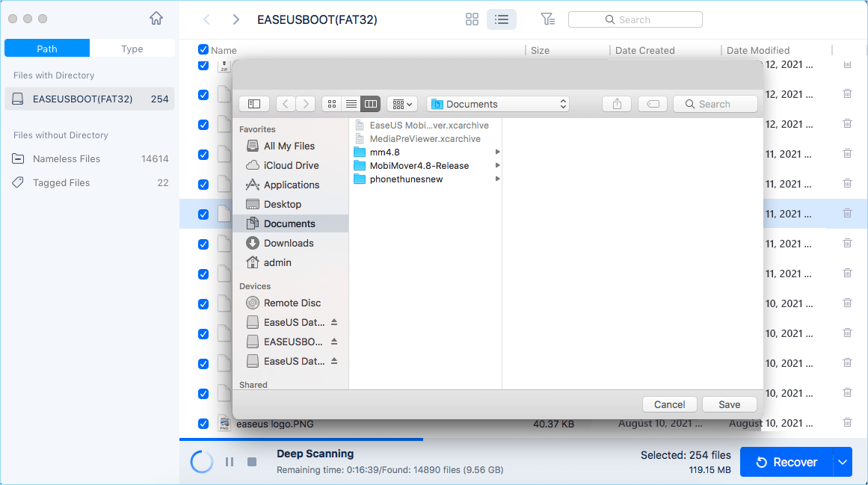Click the share icon in save dialog
The image size is (868, 485).
click(616, 104)
